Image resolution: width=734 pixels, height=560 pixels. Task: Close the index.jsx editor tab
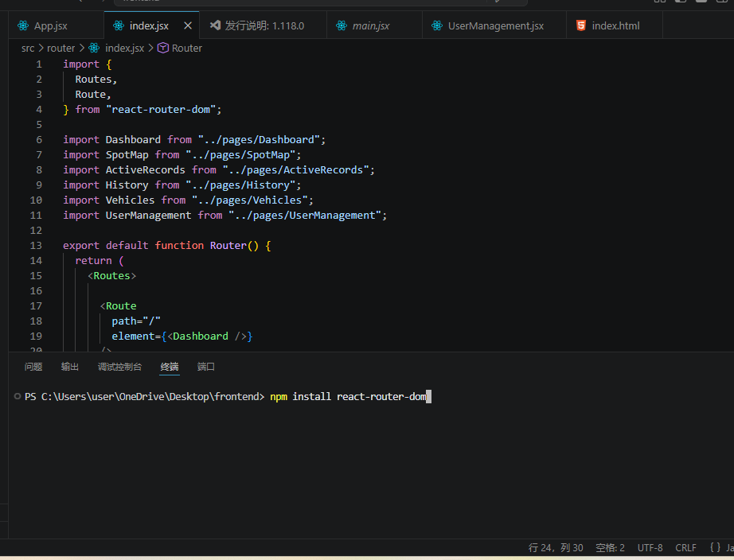188,26
